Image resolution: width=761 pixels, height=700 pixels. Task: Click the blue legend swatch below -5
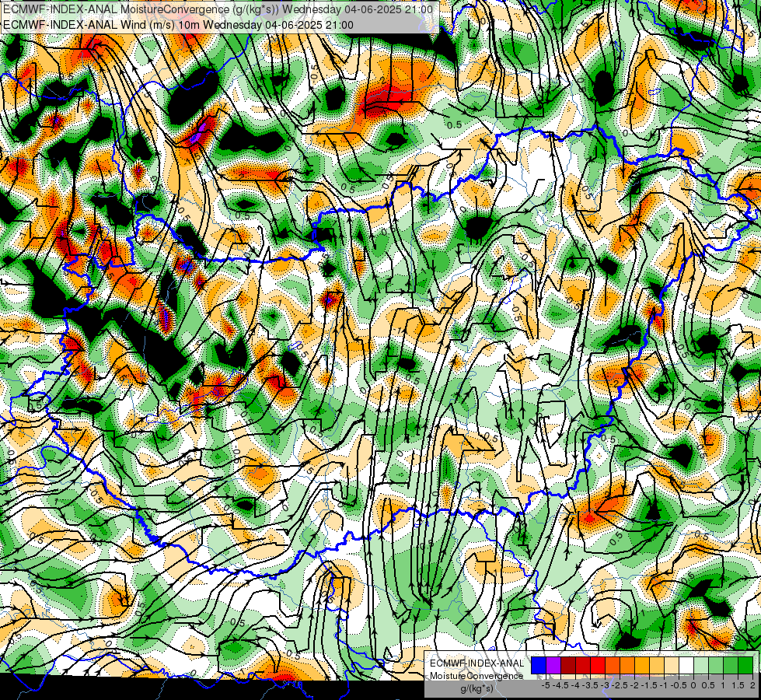click(x=539, y=665)
